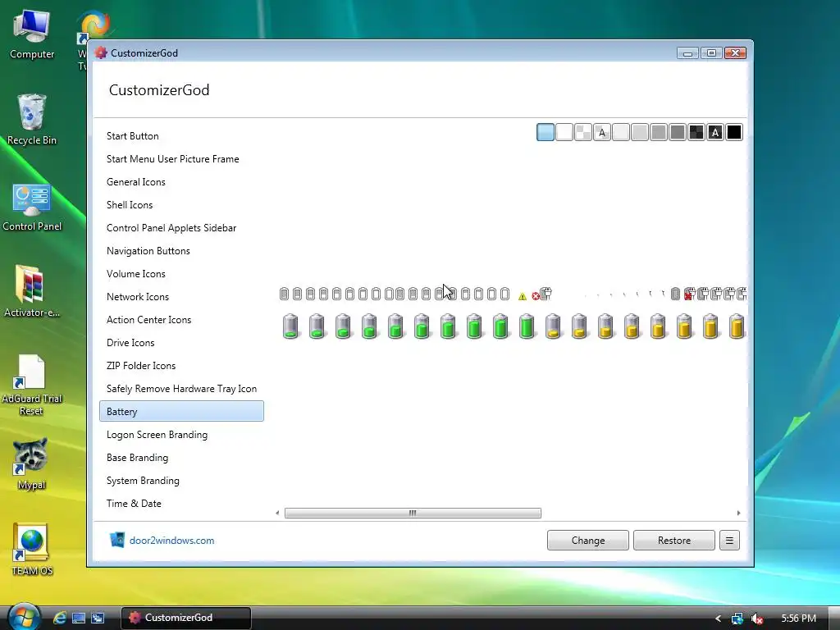Click the Mypal raccoon desktop icon

coord(32,464)
